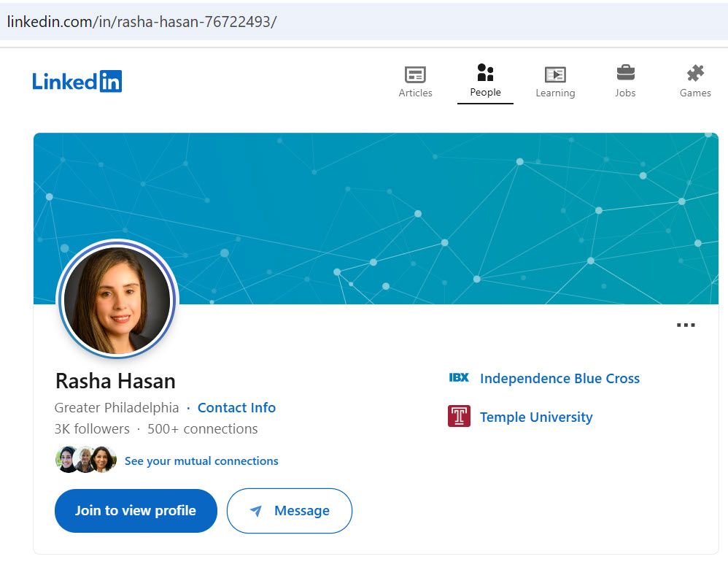Open the overflow menu with three dots

point(685,325)
